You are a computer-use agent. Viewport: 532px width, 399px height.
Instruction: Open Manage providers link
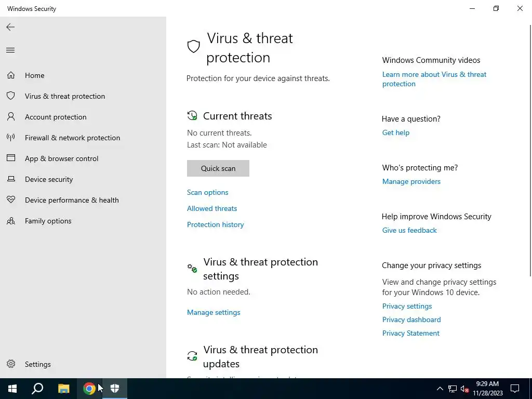411,181
